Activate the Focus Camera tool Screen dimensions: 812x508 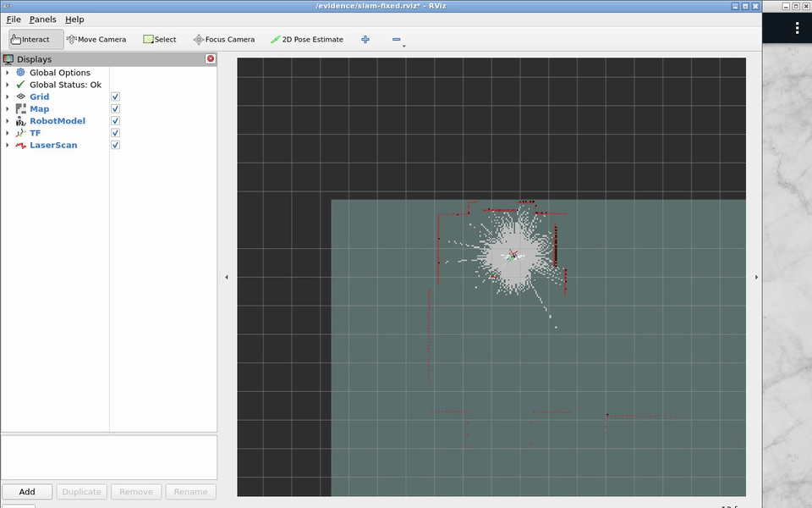223,40
